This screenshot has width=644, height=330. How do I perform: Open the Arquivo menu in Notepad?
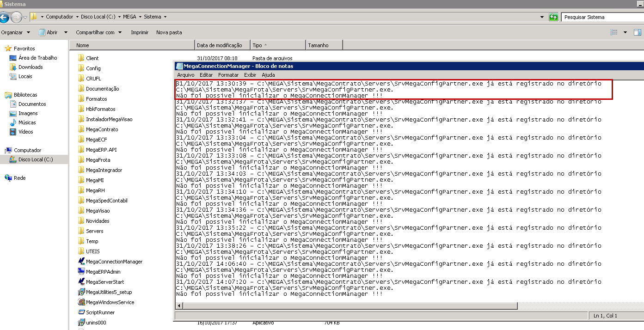click(x=186, y=75)
